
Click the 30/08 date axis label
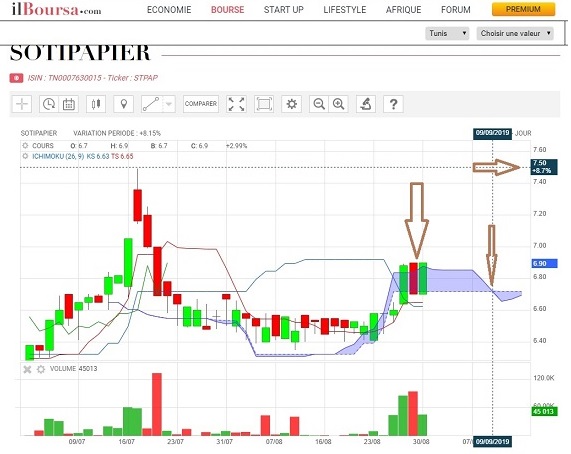[x=421, y=442]
